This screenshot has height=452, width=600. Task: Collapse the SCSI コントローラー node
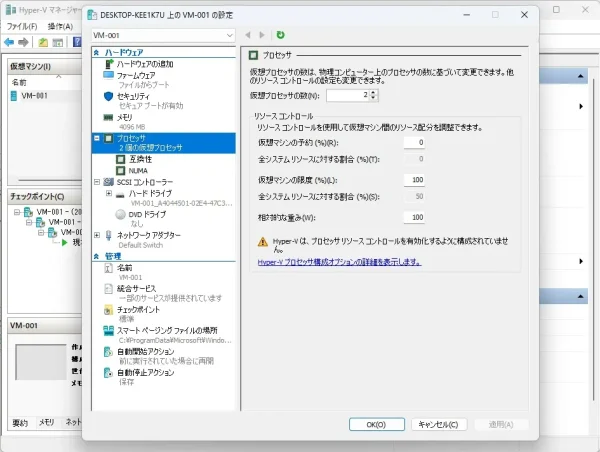[97, 182]
